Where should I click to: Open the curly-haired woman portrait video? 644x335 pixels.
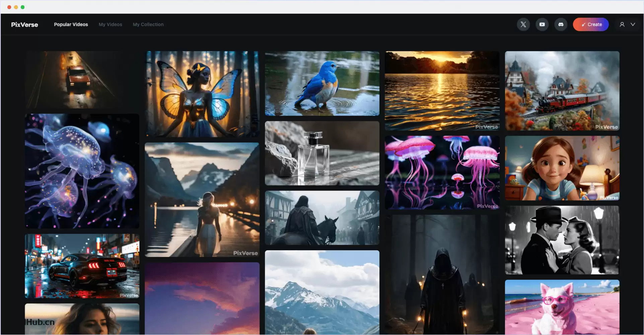pyautogui.click(x=82, y=319)
